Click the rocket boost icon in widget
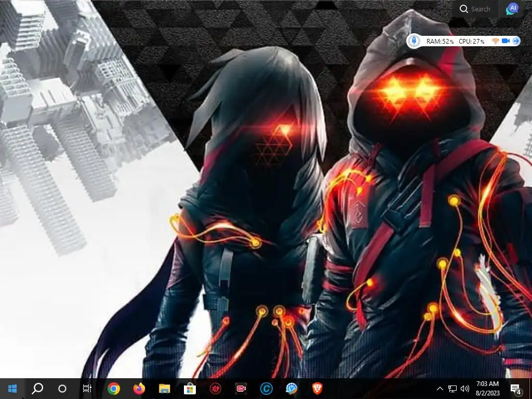Image resolution: width=532 pixels, height=399 pixels. [x=414, y=41]
